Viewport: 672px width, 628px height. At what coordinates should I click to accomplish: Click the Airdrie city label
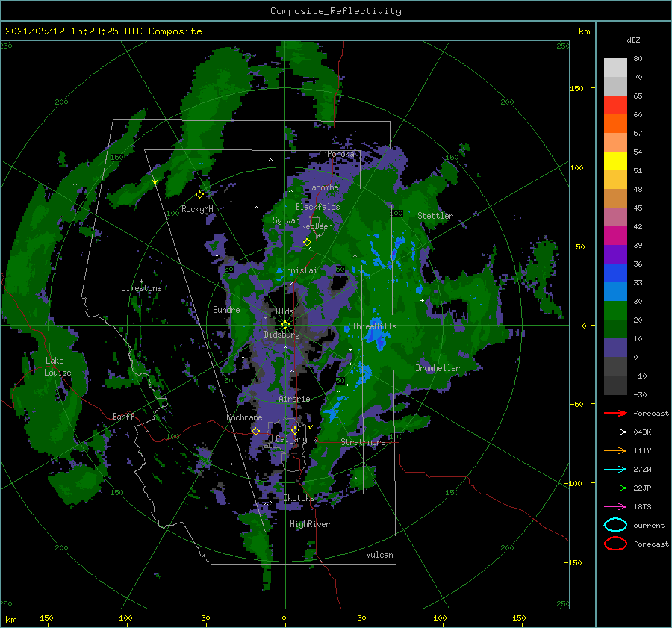tap(294, 399)
